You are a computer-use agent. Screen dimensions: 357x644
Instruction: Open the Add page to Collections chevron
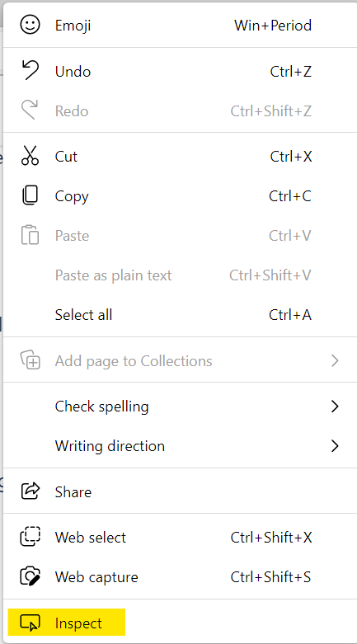(x=336, y=361)
